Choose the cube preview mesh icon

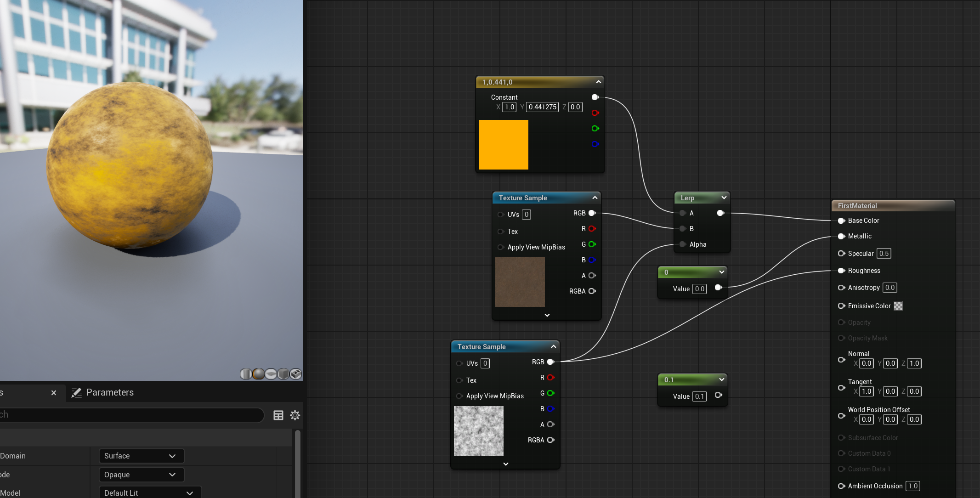coord(283,374)
